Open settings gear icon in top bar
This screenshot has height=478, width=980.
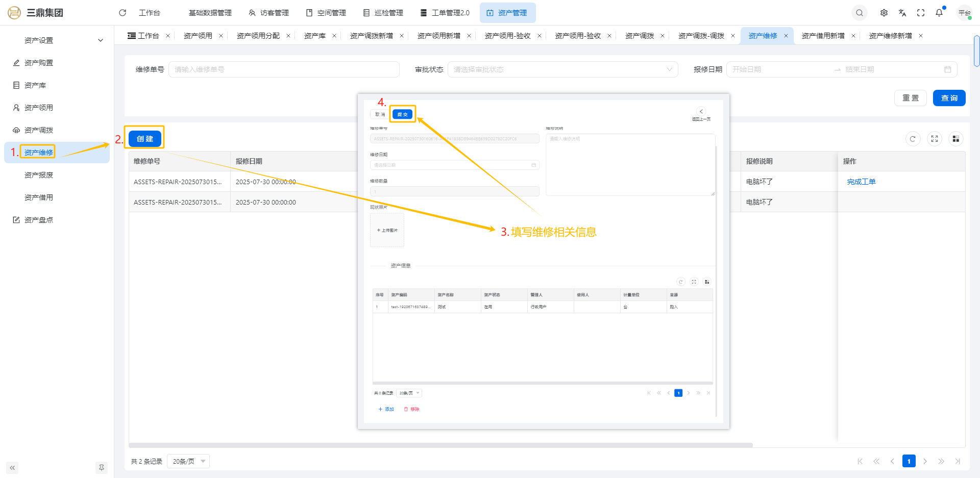884,13
